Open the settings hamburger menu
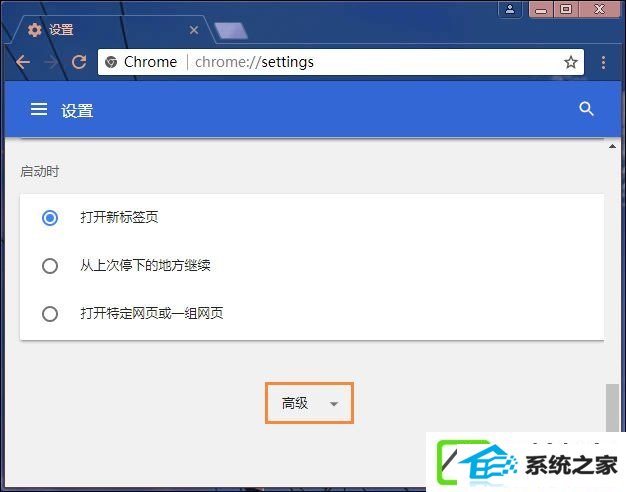This screenshot has width=626, height=492. tap(39, 109)
